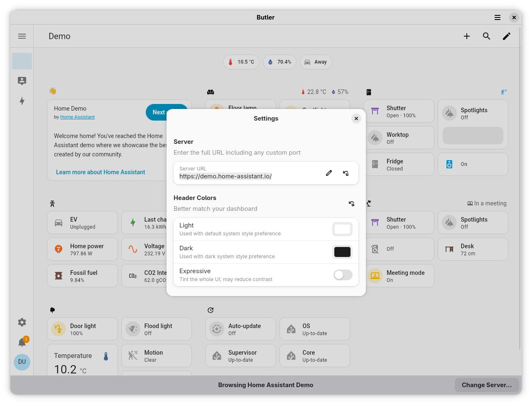Open the OS Up-to-date card
Image resolution: width=532 pixels, height=405 pixels.
315,329
